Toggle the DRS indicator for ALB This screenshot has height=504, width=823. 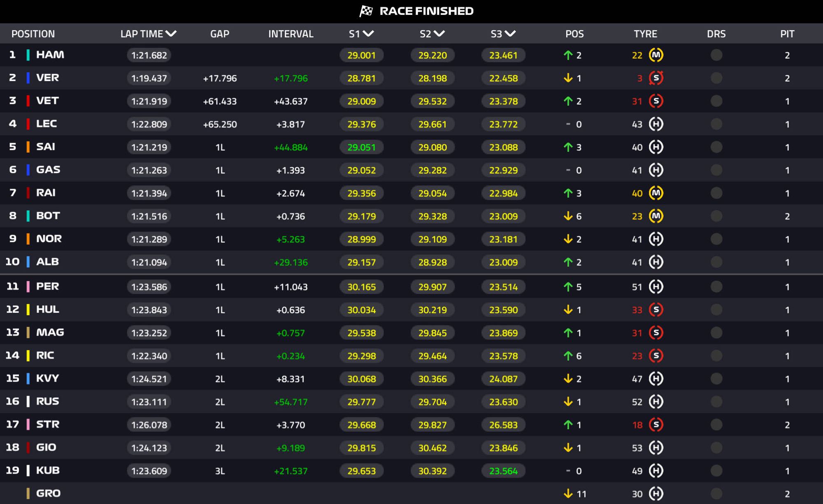716,262
